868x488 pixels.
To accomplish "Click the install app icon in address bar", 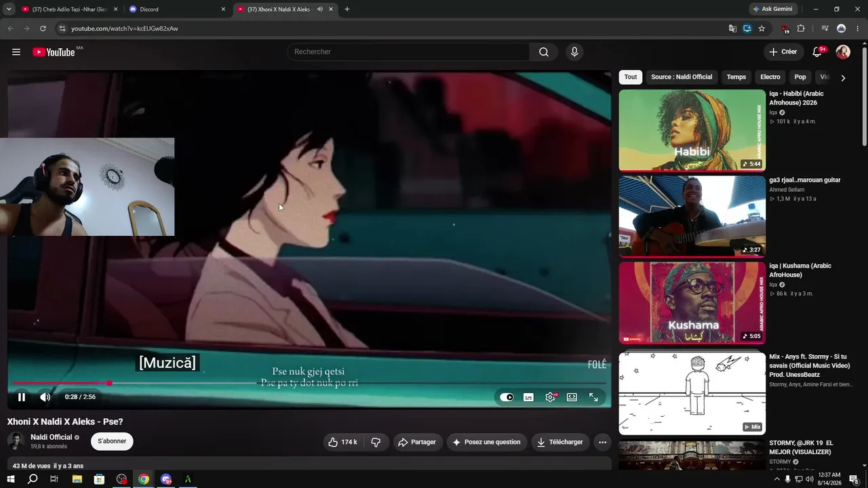I will point(747,28).
